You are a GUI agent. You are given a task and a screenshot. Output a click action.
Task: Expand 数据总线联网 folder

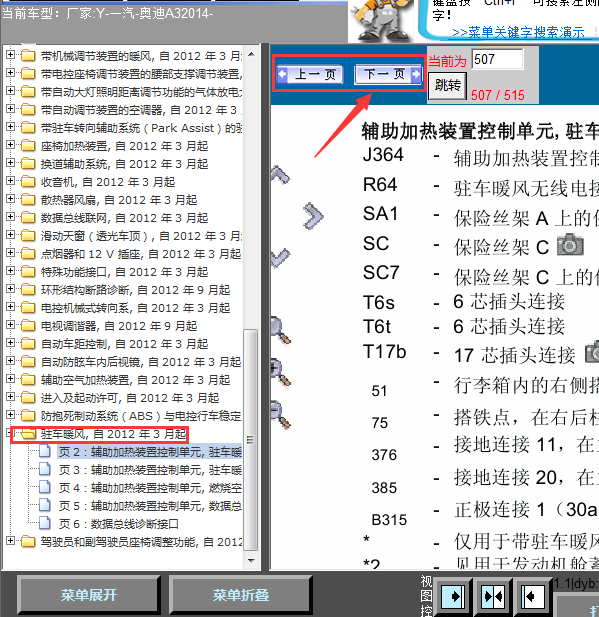tap(11, 217)
